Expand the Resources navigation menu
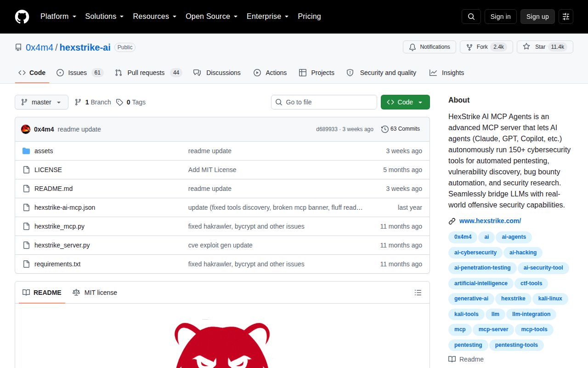 pos(155,17)
